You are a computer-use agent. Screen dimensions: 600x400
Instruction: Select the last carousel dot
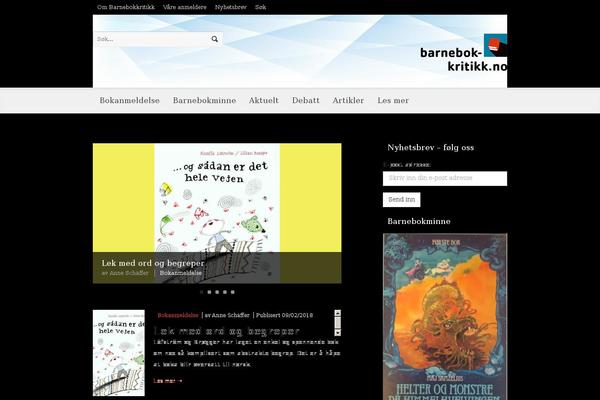(233, 292)
